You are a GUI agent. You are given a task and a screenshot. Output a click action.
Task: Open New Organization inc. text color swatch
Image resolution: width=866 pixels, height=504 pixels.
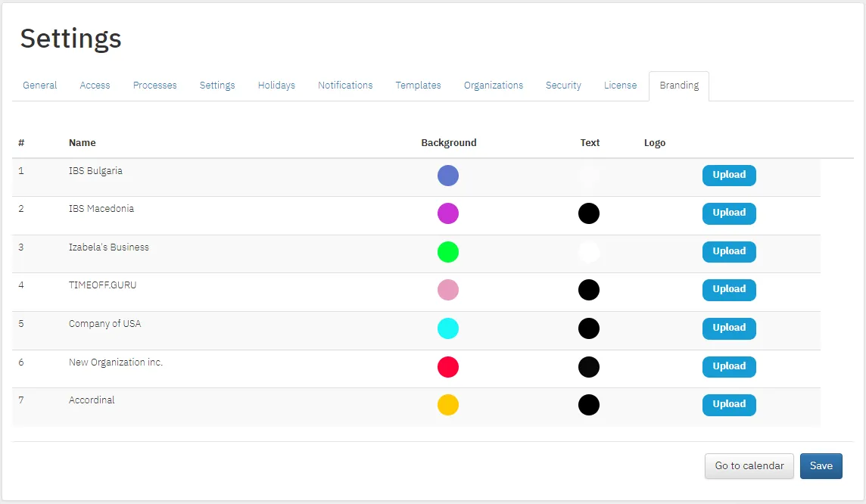tap(589, 367)
